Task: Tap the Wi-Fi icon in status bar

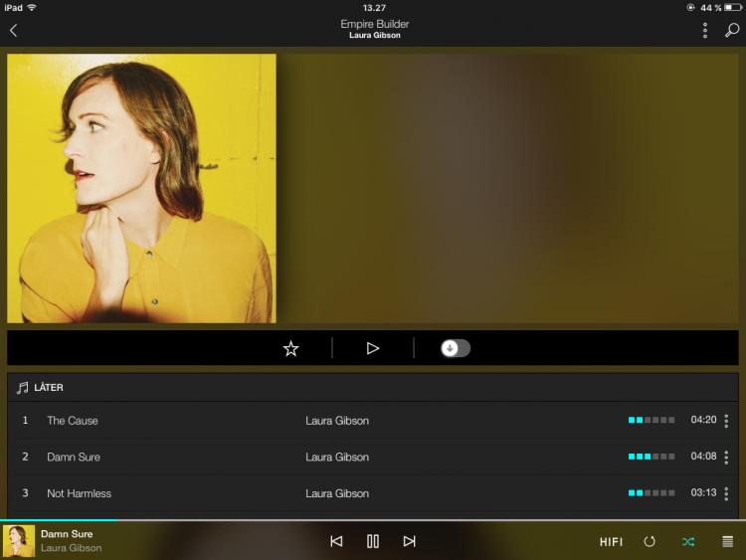Action: [x=32, y=8]
